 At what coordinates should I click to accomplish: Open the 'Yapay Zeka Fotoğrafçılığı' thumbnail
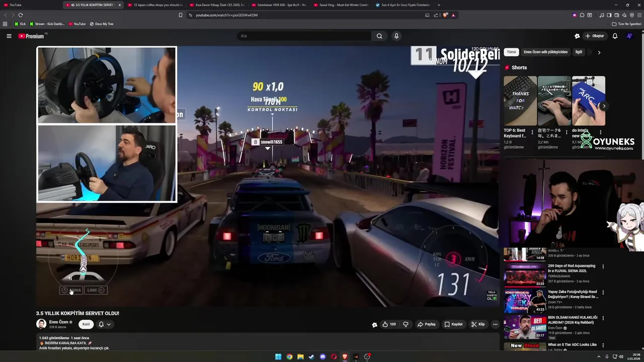[525, 301]
